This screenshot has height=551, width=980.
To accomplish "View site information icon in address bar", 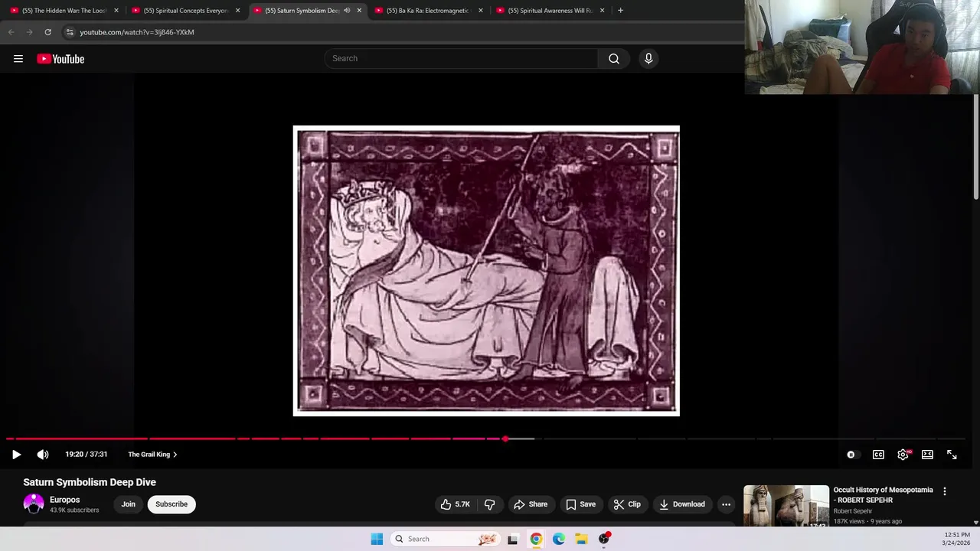I will pyautogui.click(x=70, y=32).
